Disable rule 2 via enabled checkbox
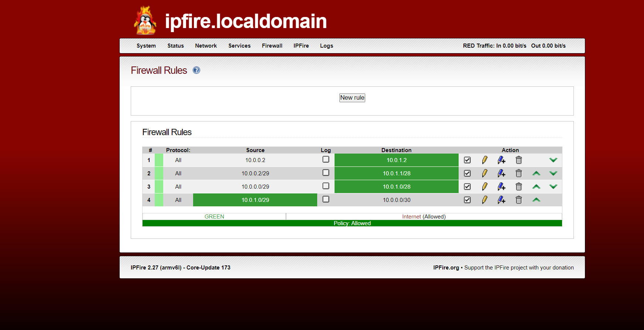 point(467,173)
